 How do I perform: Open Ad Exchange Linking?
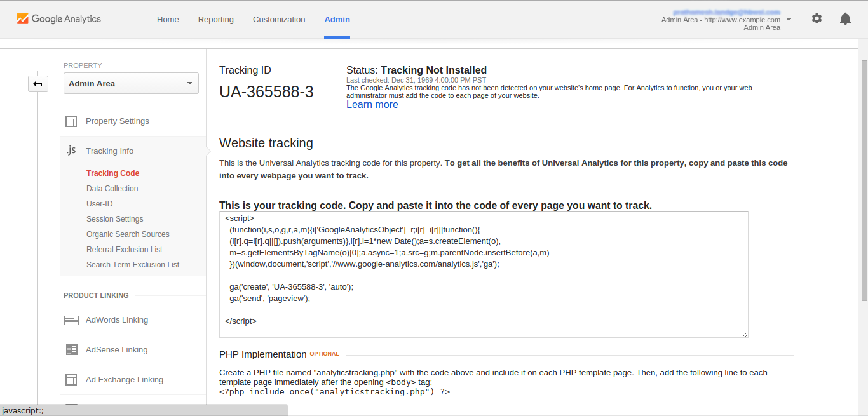click(x=125, y=380)
